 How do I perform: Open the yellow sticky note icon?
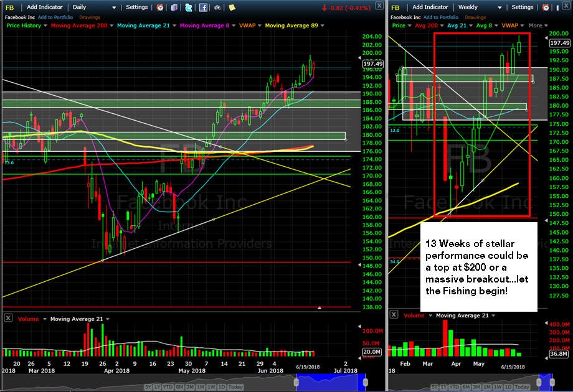pos(232,7)
